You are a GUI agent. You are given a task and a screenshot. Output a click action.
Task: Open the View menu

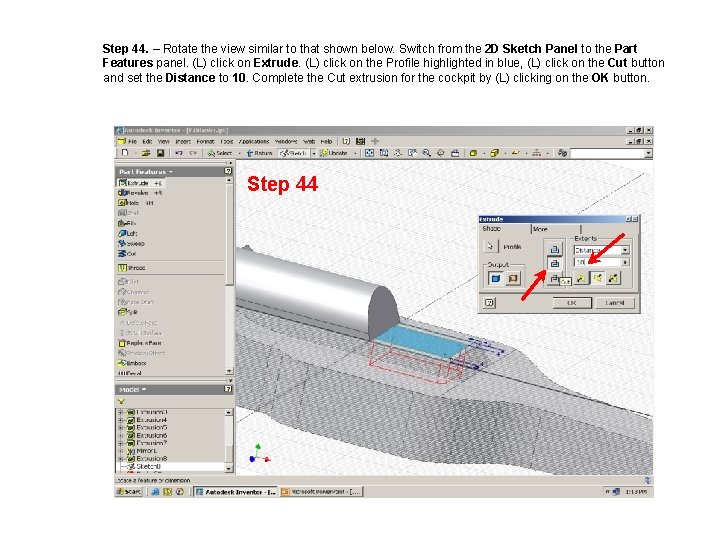coord(163,141)
